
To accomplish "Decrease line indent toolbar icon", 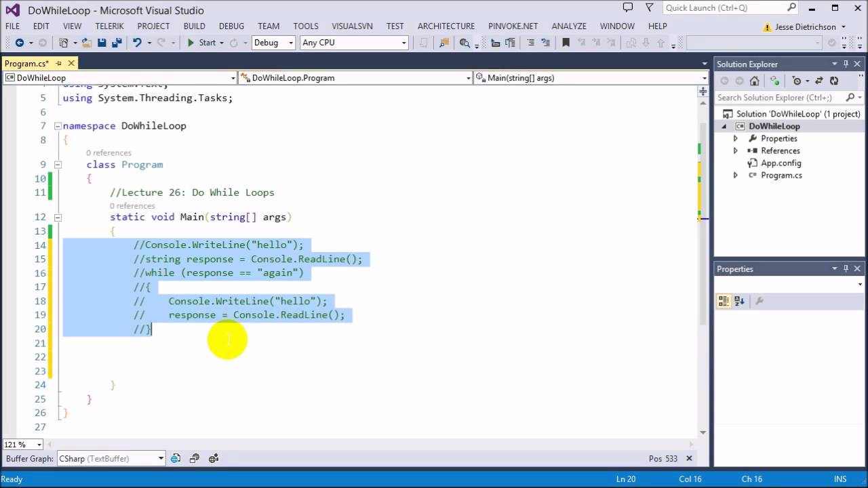I will 495,42.
